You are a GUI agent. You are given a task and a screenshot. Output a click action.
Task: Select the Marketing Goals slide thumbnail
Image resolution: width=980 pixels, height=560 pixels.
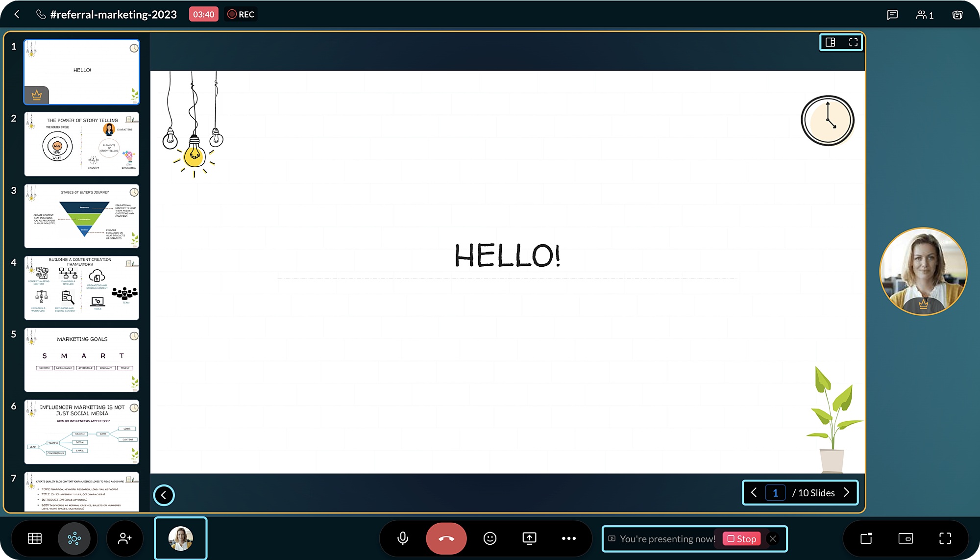tap(82, 360)
